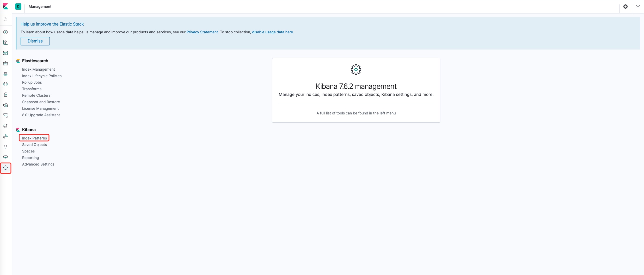Open Transforms section
The image size is (644, 275).
pos(32,89)
